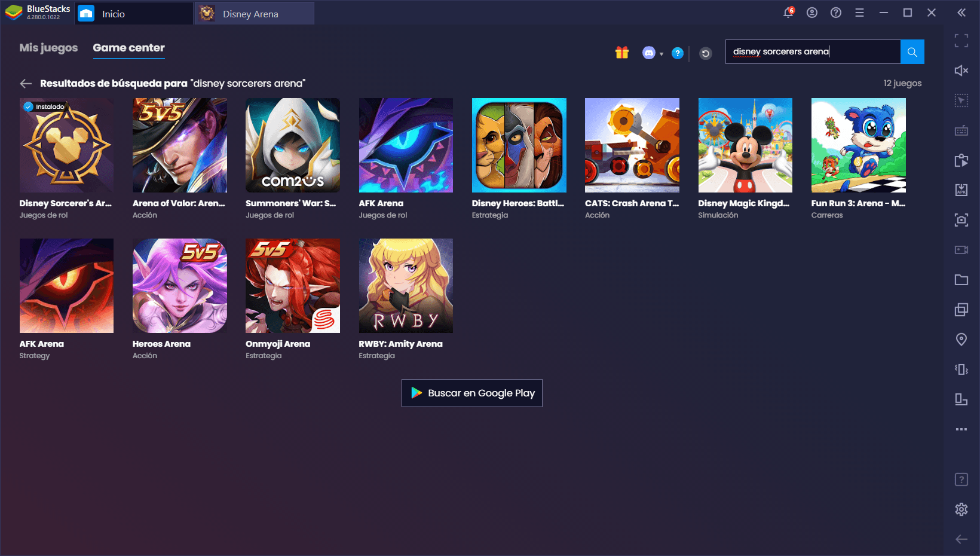Toggle fullscreen mode in sidebar

point(961,41)
